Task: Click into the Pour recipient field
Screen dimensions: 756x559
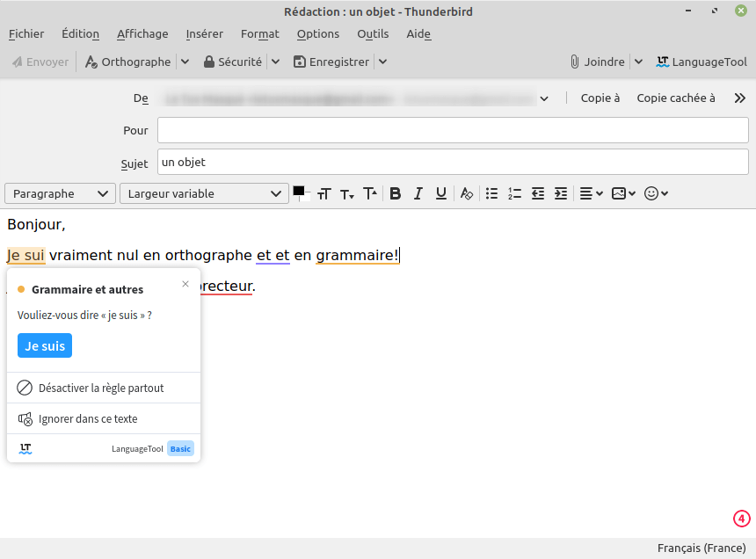Action: point(453,130)
